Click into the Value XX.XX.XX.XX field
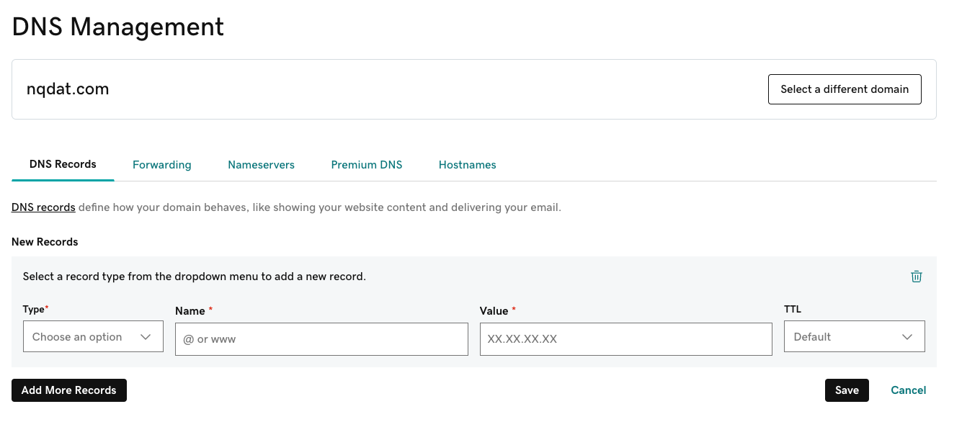The image size is (980, 422). point(625,339)
